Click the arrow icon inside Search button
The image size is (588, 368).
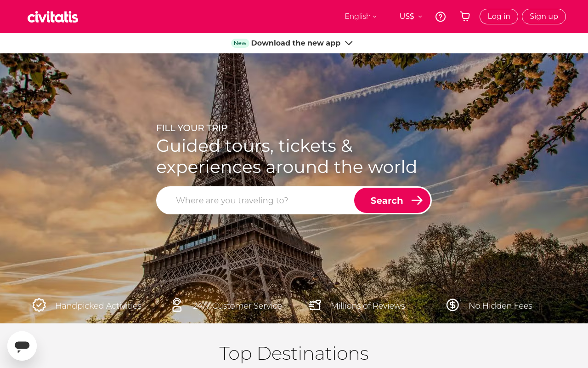(417, 200)
